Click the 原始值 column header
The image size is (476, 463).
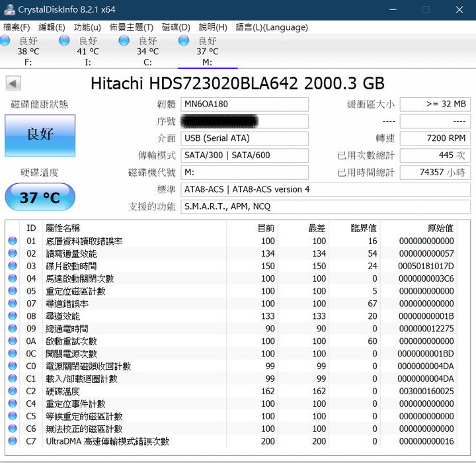tap(440, 228)
